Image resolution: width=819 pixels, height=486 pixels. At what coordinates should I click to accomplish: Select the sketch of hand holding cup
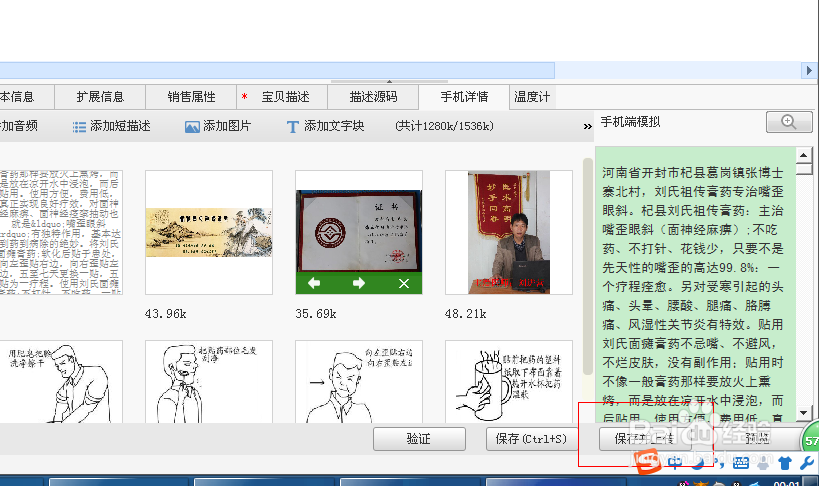click(509, 382)
